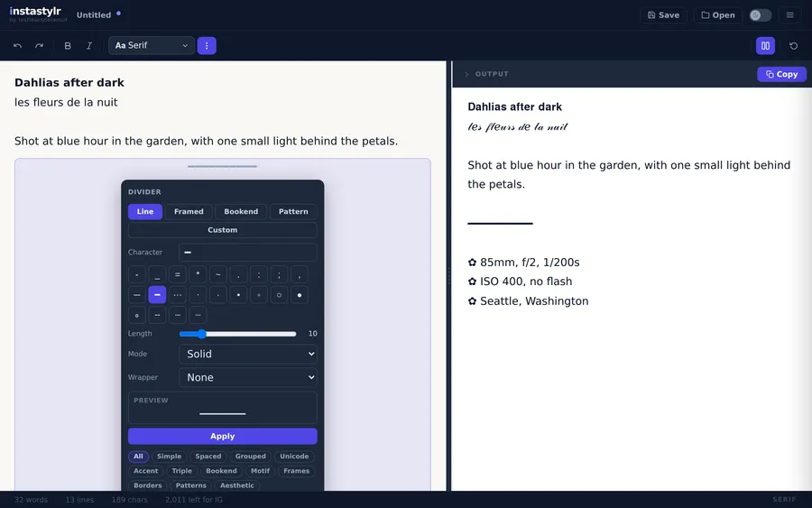Image resolution: width=812 pixels, height=508 pixels.
Task: Click the instastylr logo
Action: pos(35,11)
